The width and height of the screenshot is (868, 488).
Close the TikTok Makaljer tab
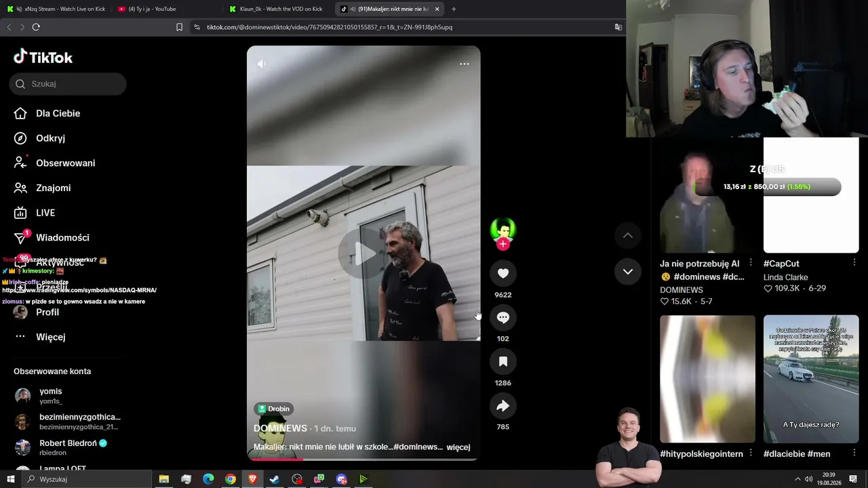tap(437, 9)
